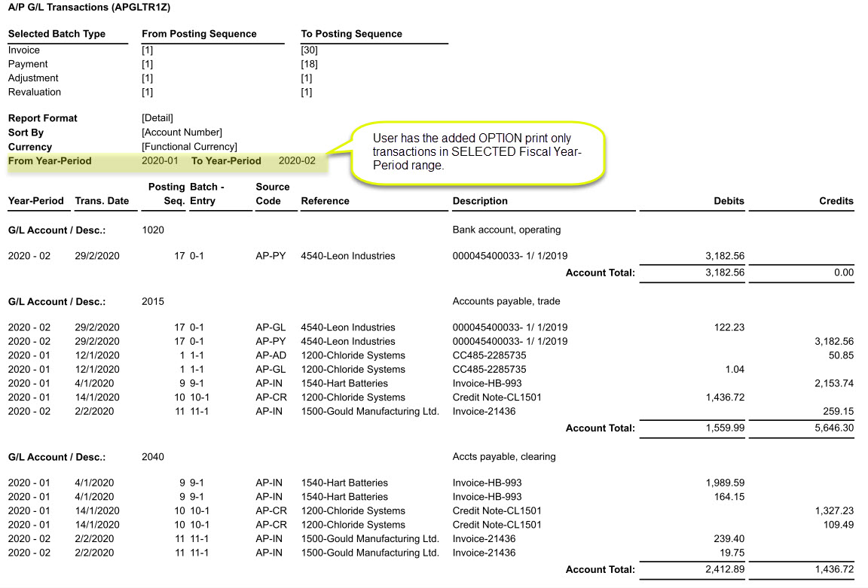This screenshot has height=588, width=868.
Task: Click the credit amount 259.15
Action: click(x=838, y=411)
